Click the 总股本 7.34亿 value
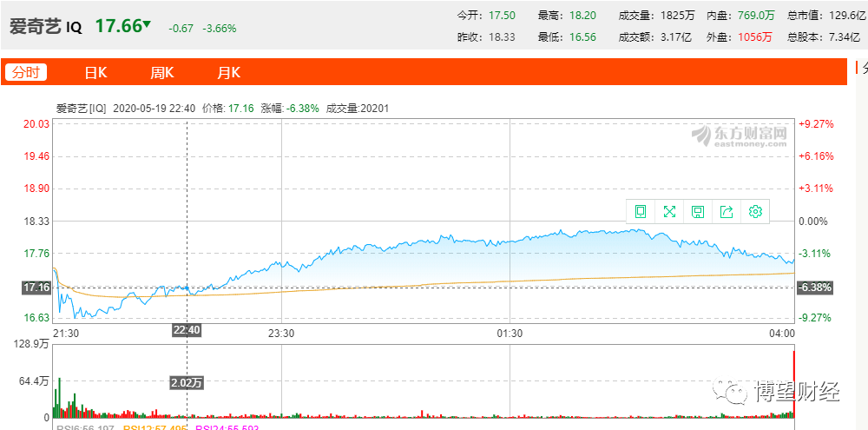This screenshot has height=430, width=868. point(843,37)
